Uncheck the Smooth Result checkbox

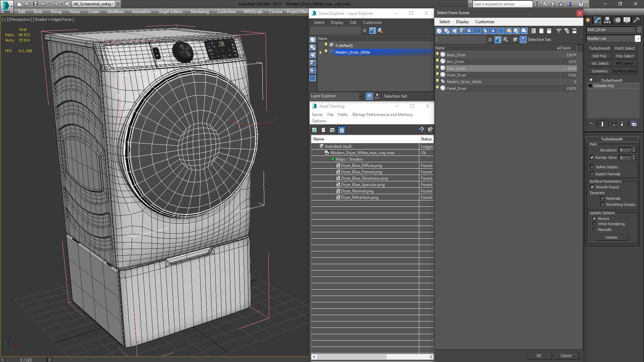[x=592, y=187]
